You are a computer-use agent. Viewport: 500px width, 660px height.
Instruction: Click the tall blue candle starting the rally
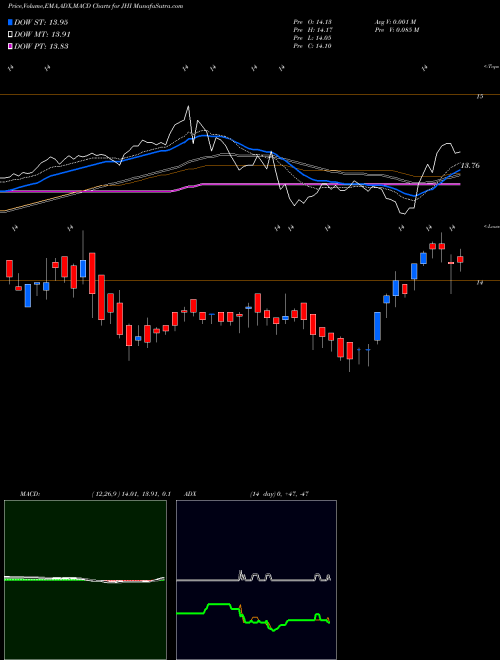tap(378, 326)
